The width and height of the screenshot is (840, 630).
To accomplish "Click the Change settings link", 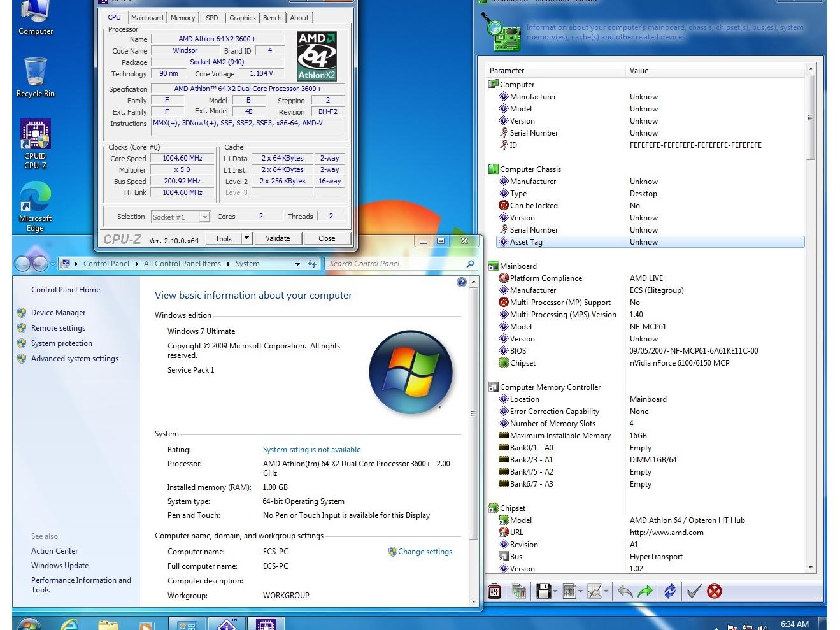I will (x=425, y=552).
